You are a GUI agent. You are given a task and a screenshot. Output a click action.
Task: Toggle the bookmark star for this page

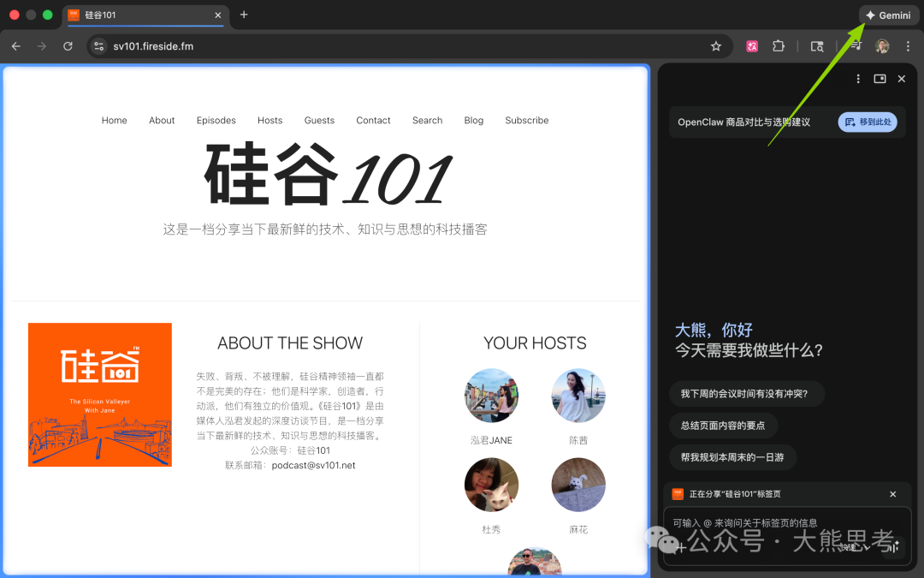click(x=716, y=46)
